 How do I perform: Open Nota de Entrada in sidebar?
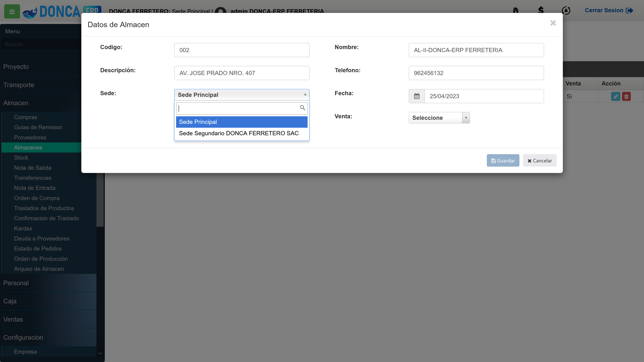pos(35,188)
